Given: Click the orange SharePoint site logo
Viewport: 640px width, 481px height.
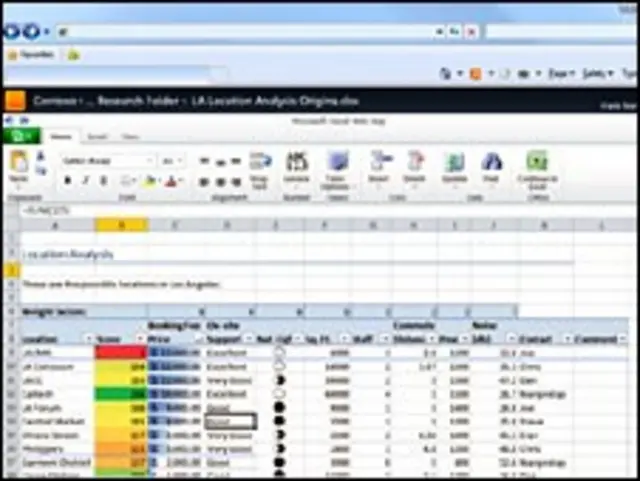Looking at the screenshot, I should [x=16, y=100].
